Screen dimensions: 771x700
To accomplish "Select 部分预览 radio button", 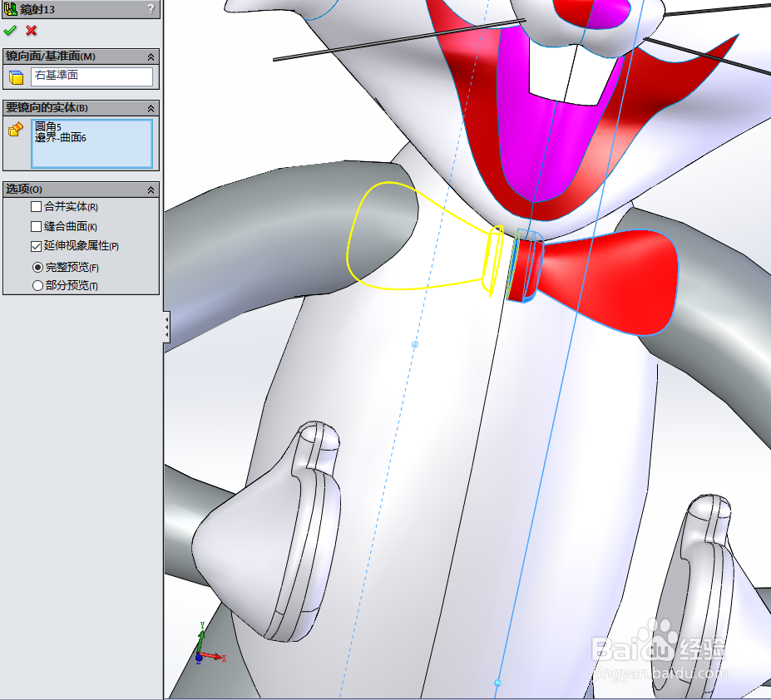I will (x=37, y=285).
